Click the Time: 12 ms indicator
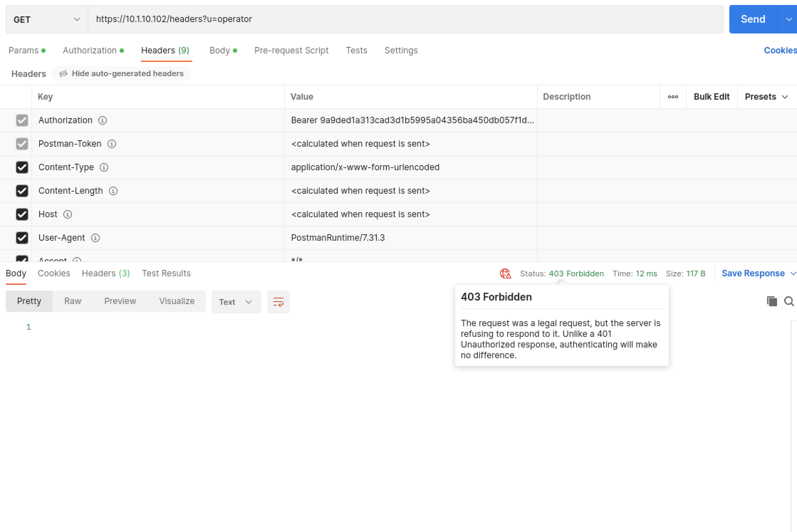This screenshot has width=797, height=532. click(x=635, y=273)
